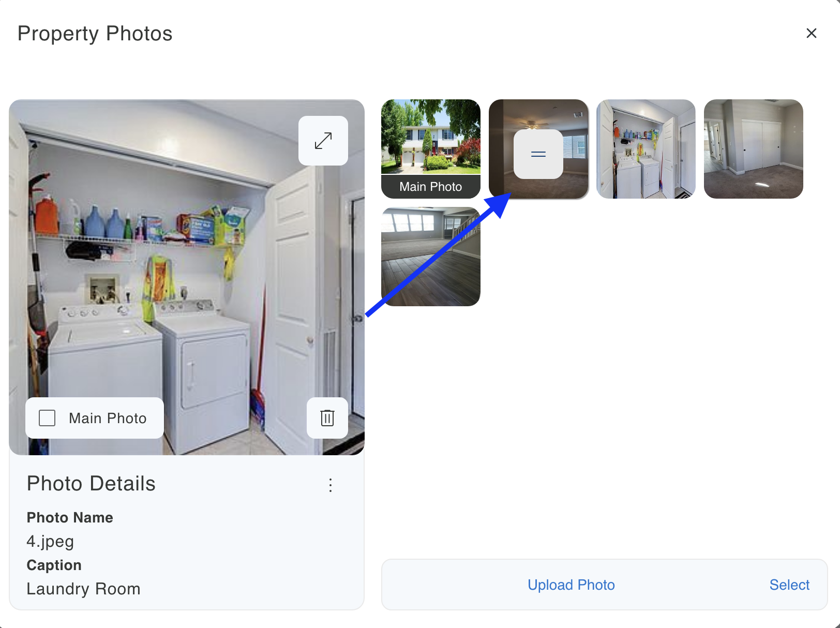Click the Main Photo checkbox label text

[108, 418]
